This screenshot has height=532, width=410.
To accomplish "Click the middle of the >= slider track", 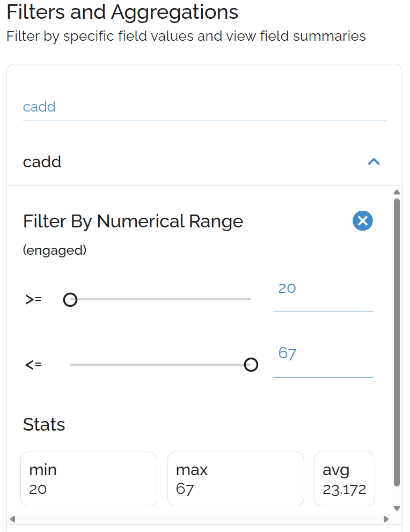I will 160,299.
